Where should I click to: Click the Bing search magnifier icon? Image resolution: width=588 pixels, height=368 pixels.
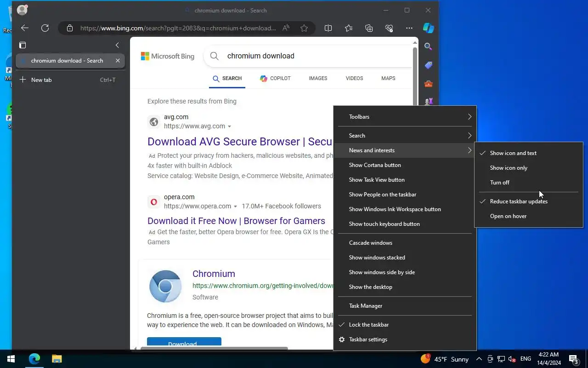pyautogui.click(x=214, y=56)
